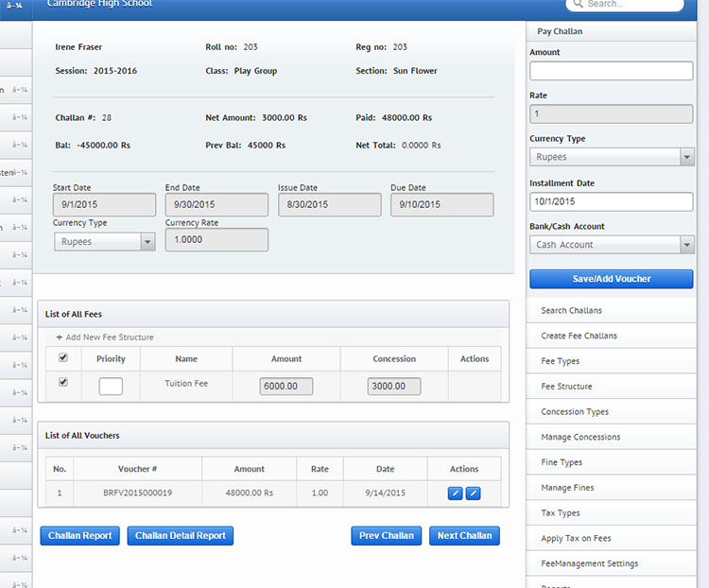Click student name Irene Fraser
This screenshot has height=588, width=709.
click(x=78, y=47)
